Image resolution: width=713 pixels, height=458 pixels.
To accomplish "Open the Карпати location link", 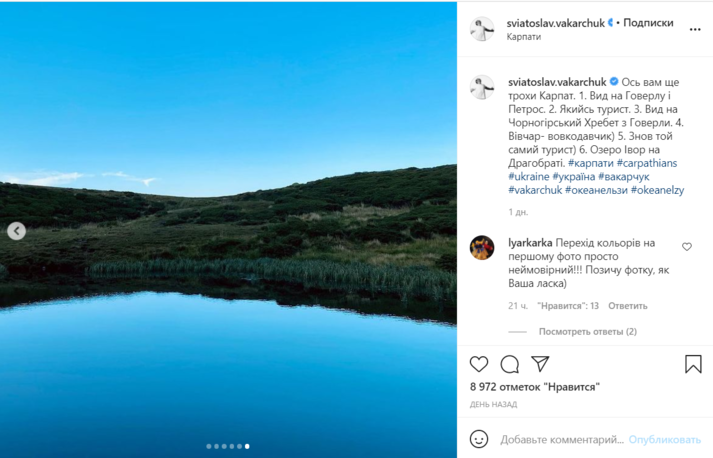I will pyautogui.click(x=524, y=37).
